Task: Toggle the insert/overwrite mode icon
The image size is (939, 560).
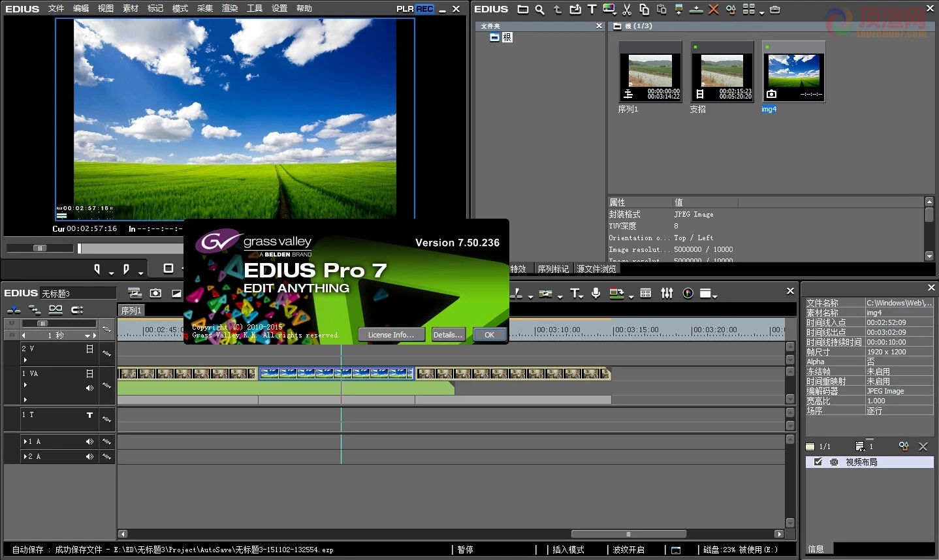Action: coord(13,309)
